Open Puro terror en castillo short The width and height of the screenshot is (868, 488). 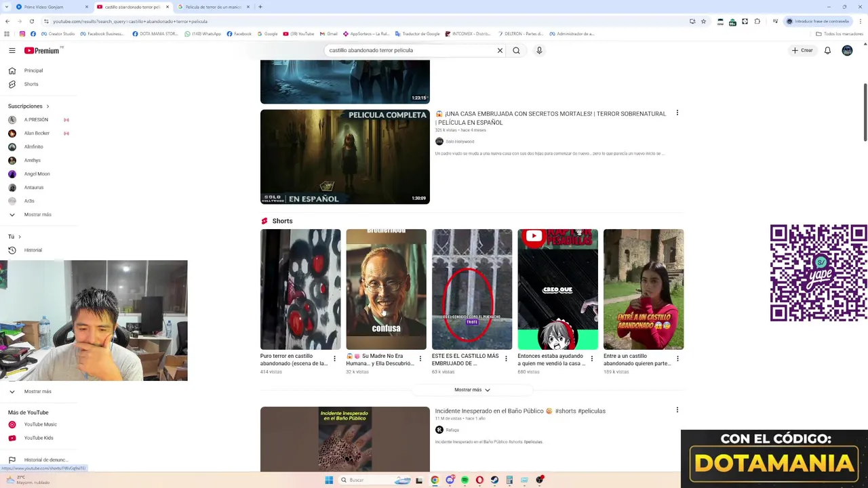point(300,289)
